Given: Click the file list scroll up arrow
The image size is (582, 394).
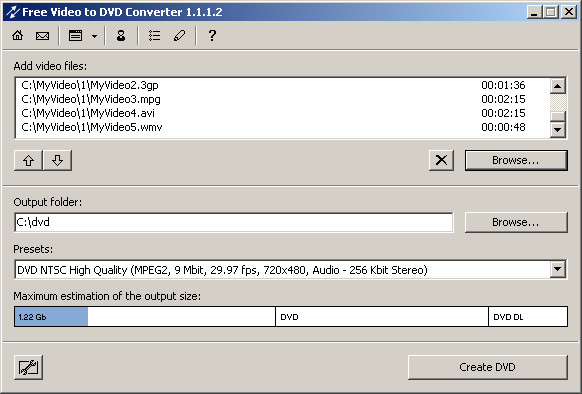Looking at the screenshot, I should [x=558, y=86].
